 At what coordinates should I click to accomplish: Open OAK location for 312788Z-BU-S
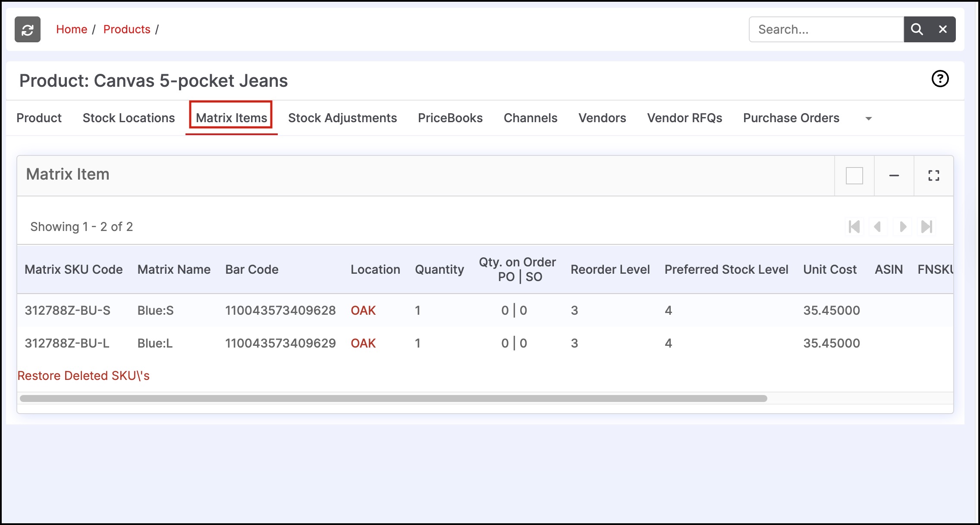pyautogui.click(x=363, y=310)
